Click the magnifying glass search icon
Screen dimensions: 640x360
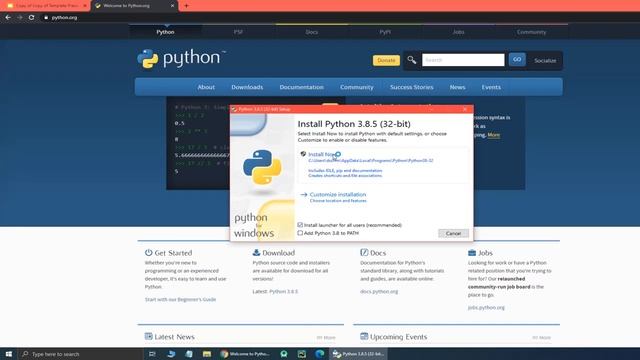(411, 60)
